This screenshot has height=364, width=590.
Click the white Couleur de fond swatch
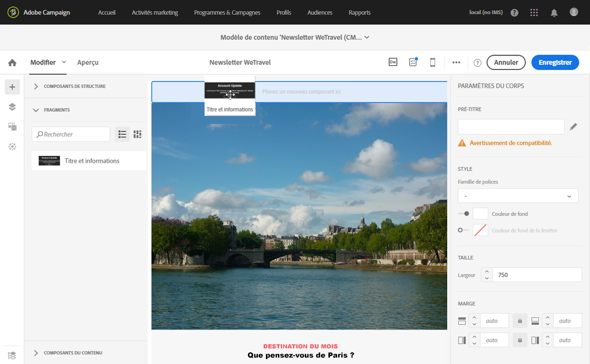480,214
